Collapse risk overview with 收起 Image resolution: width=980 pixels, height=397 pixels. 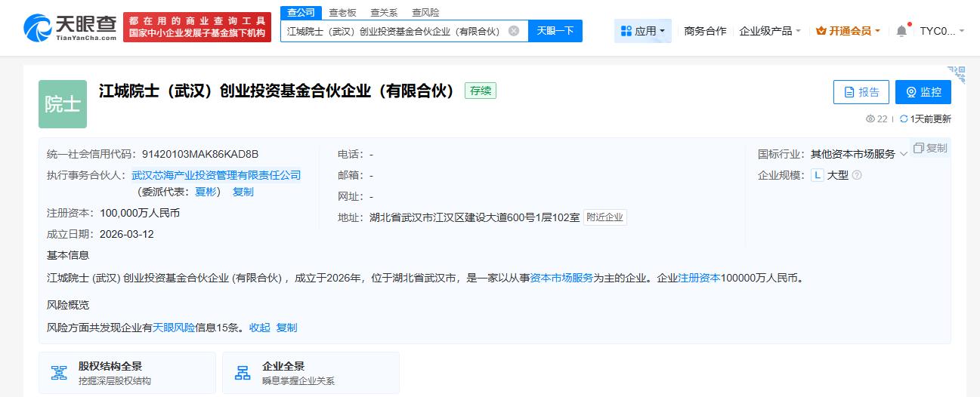pyautogui.click(x=259, y=328)
